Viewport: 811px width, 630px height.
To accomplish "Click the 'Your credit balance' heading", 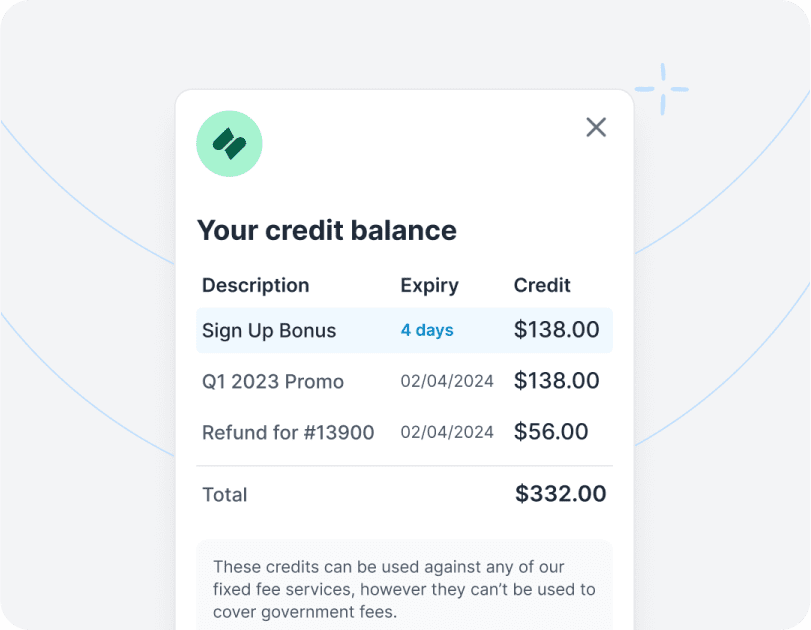I will click(327, 230).
